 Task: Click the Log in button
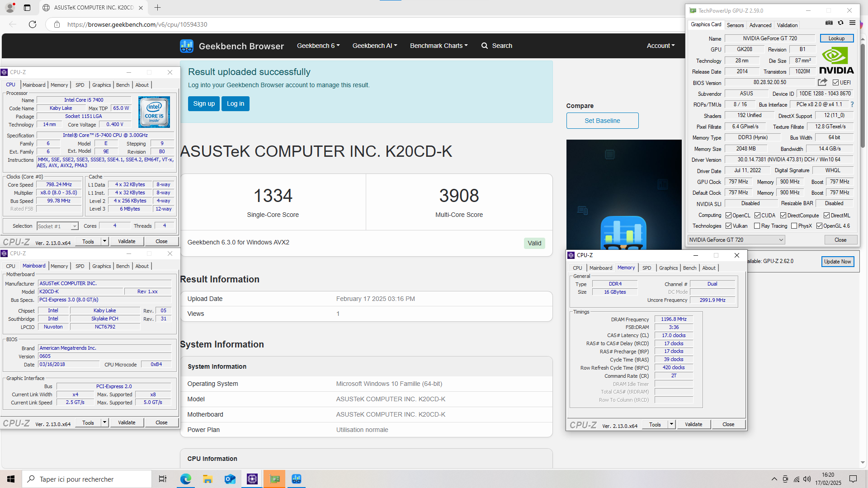tap(235, 103)
